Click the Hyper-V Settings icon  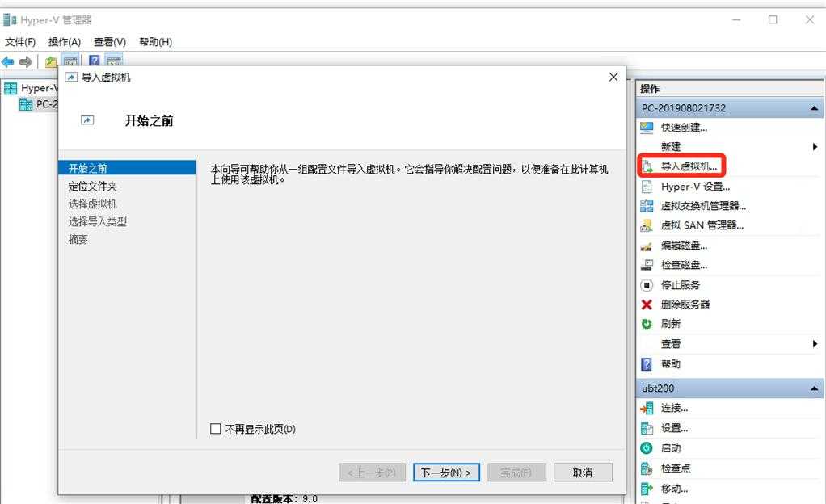coord(647,187)
